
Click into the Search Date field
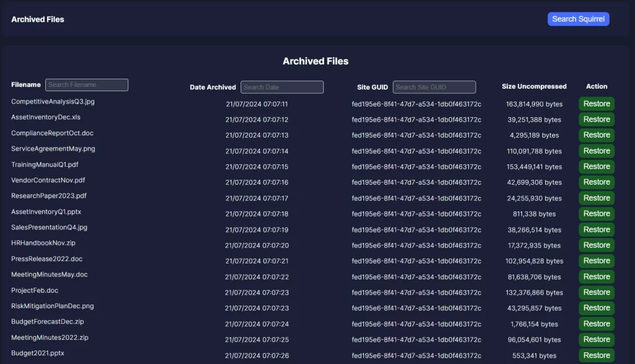pos(282,87)
